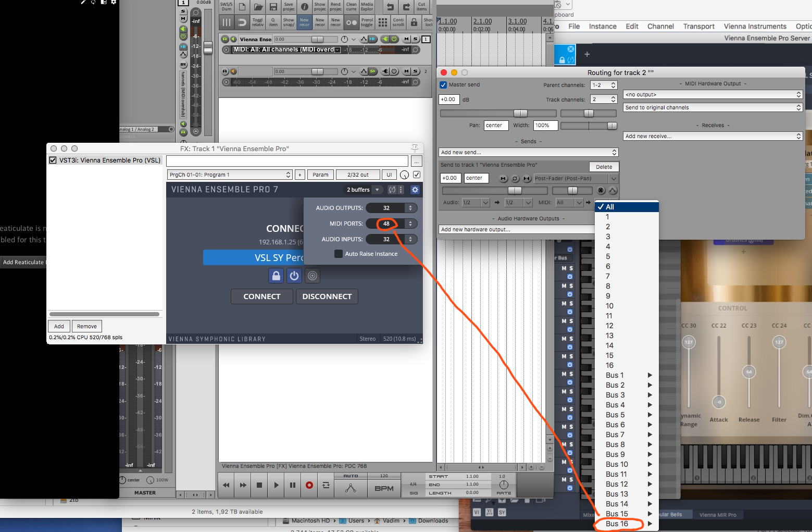This screenshot has width=812, height=532.
Task: Click the dotted grid icon beside Preroll toggle
Action: 383,22
